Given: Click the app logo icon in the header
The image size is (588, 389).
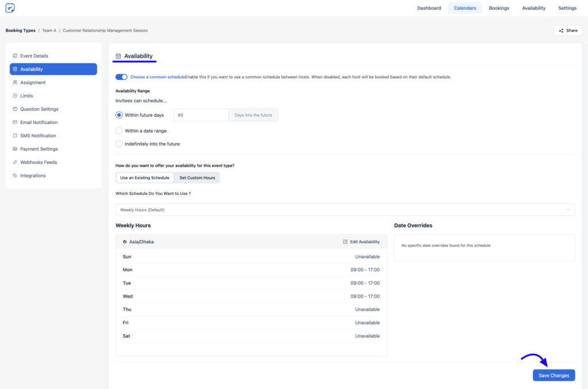Looking at the screenshot, I should (10, 8).
